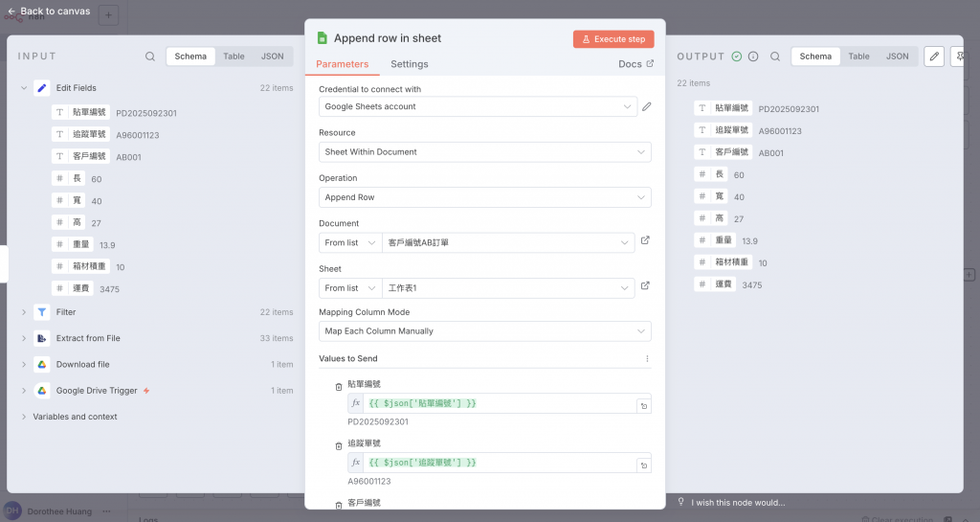
Task: Delete the 貼單編號 value field
Action: tap(338, 387)
